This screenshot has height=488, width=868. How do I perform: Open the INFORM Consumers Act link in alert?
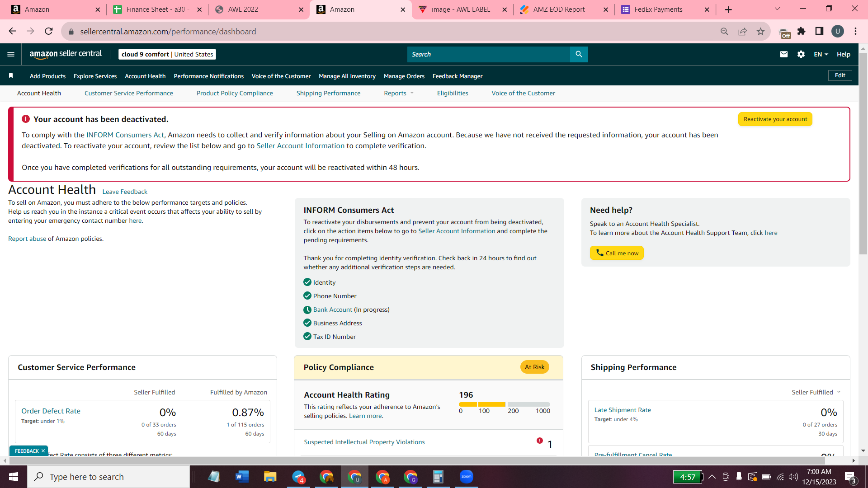[x=125, y=135]
